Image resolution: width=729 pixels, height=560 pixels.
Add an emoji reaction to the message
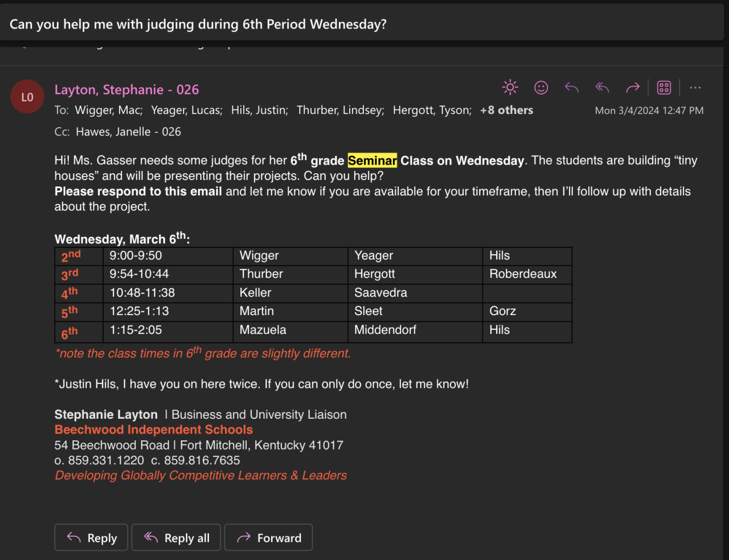541,88
